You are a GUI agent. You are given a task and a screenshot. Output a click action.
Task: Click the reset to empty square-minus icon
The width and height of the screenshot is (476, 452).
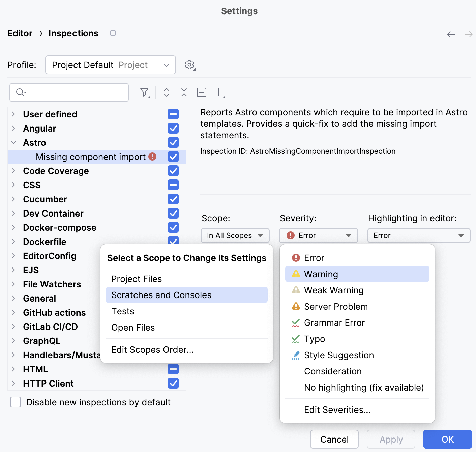[202, 92]
